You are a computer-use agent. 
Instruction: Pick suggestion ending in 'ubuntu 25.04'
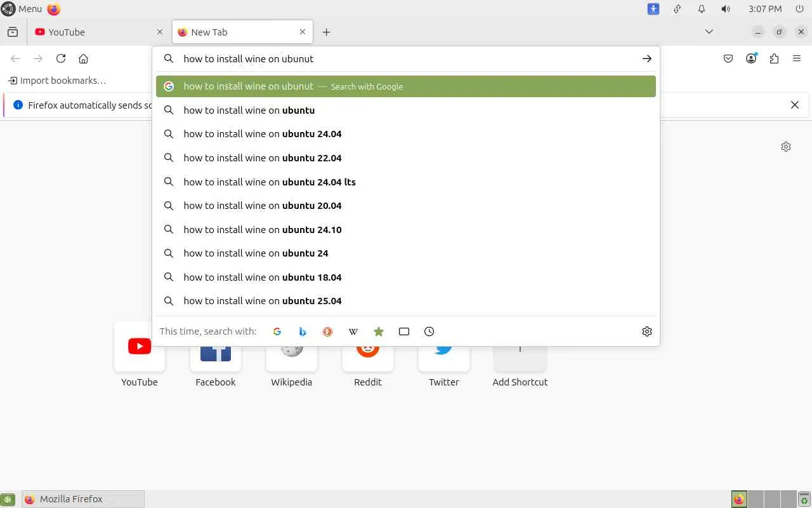tap(406, 301)
